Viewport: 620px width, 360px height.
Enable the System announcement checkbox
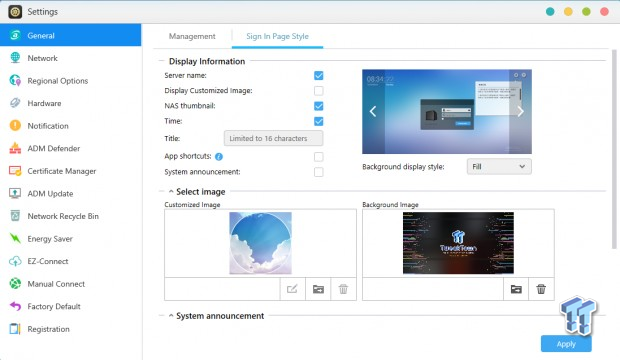(x=318, y=172)
